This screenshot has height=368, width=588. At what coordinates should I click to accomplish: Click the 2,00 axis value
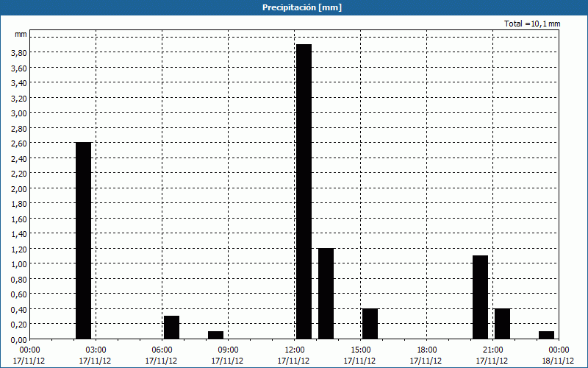19,189
